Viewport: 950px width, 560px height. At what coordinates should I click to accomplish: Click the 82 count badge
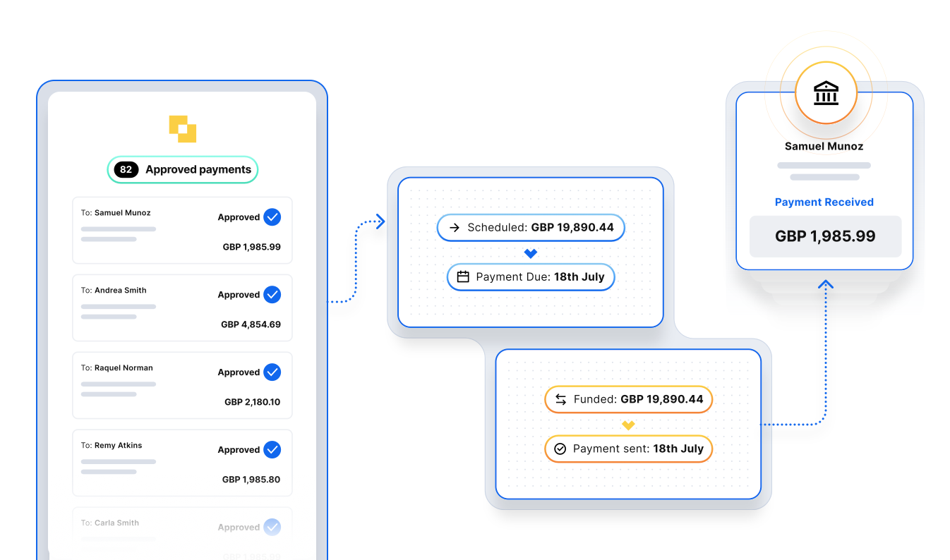point(126,170)
